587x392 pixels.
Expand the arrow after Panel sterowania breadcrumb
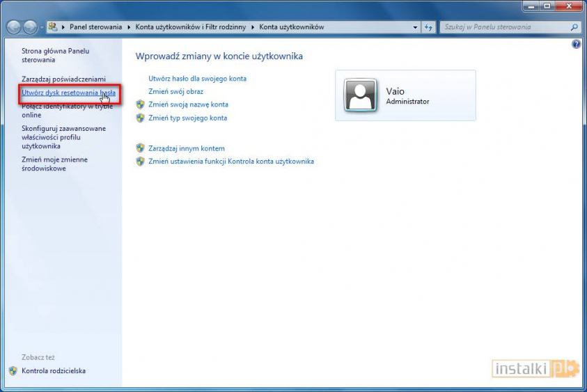130,27
